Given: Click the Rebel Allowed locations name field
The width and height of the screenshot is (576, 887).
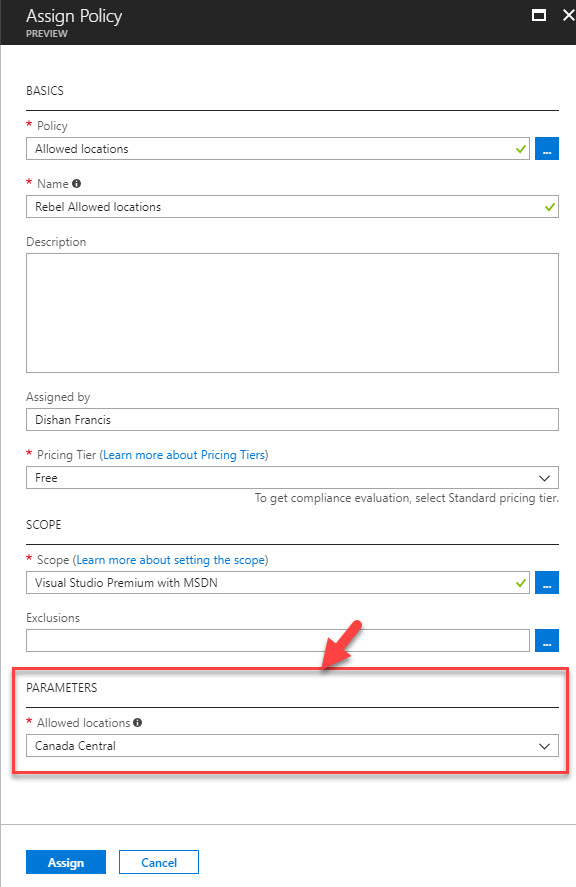Looking at the screenshot, I should point(292,206).
